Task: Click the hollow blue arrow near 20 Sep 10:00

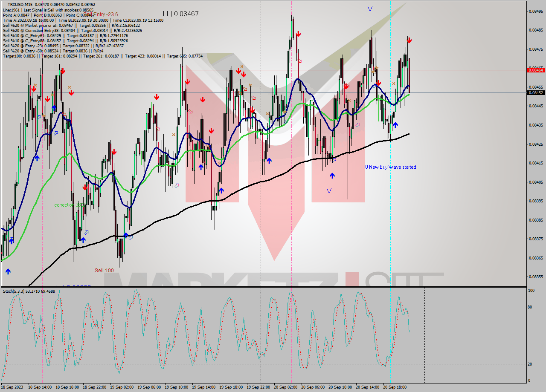Action: [357, 124]
